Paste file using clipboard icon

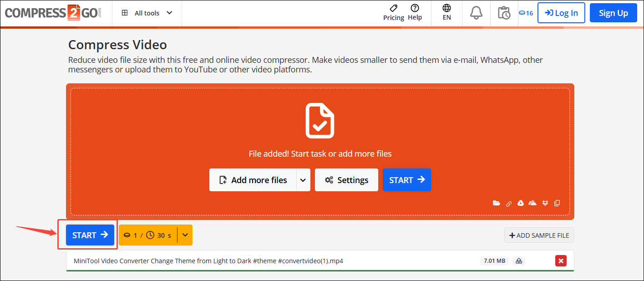(x=557, y=203)
